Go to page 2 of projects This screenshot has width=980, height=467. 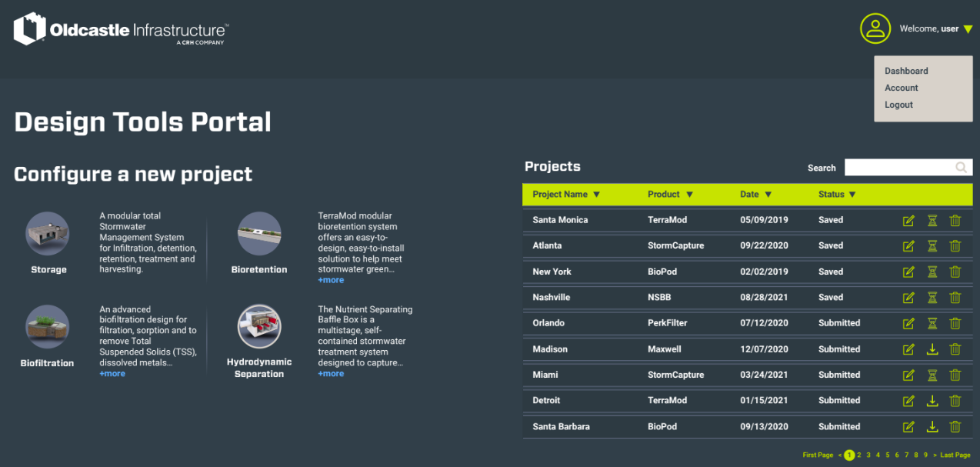click(x=859, y=455)
